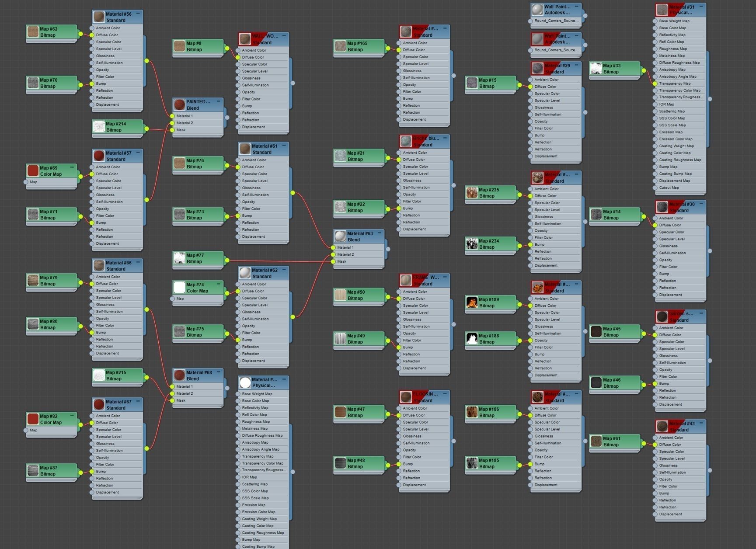Screen dimensions: 756x549
Task: Click the output socket of Map #62
Action: tap(80, 34)
